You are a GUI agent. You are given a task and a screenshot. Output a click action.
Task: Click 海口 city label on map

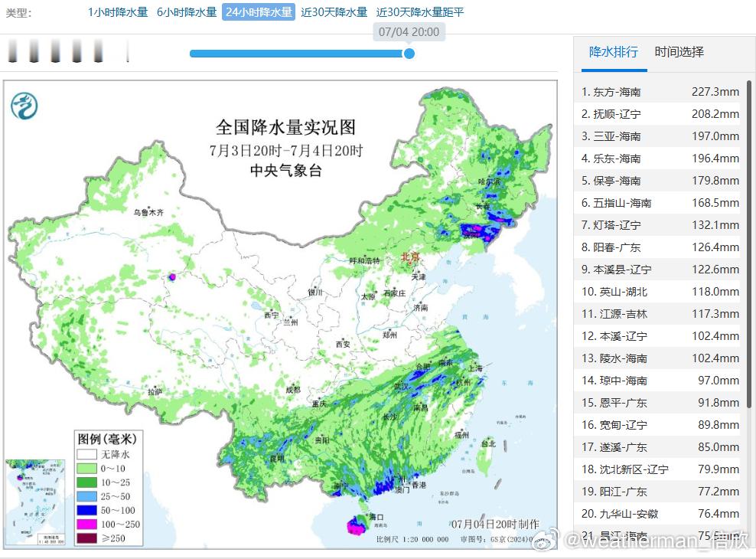(376, 517)
